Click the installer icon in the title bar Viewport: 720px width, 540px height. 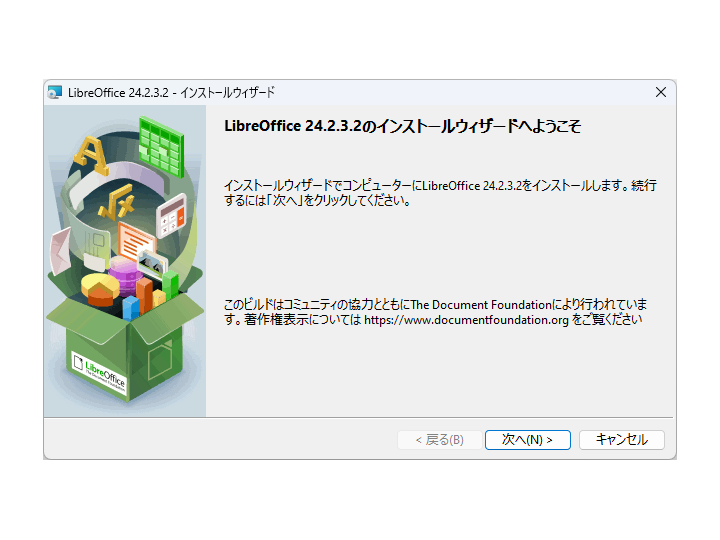[55, 92]
